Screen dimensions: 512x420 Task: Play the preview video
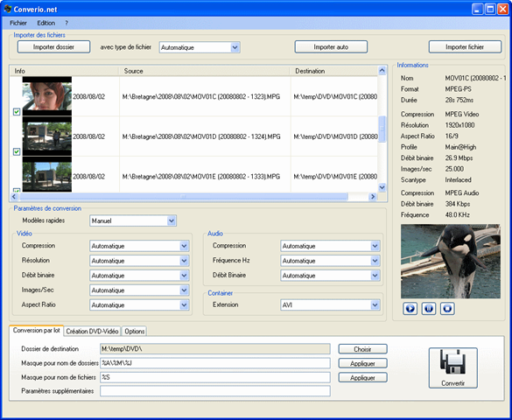[410, 308]
